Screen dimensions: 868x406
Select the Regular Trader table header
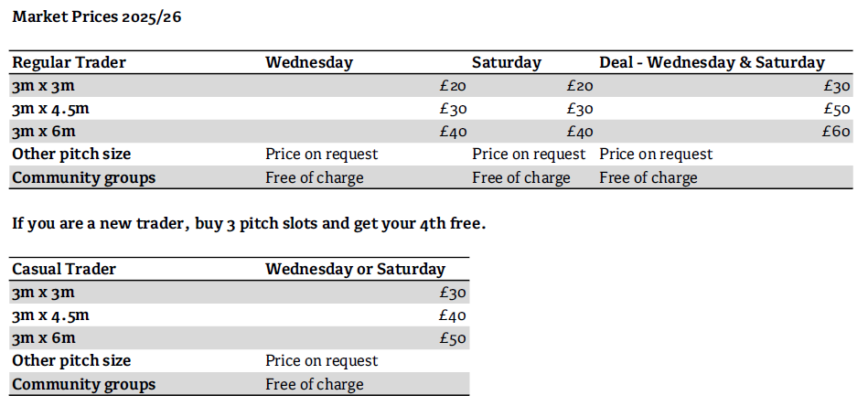70,62
